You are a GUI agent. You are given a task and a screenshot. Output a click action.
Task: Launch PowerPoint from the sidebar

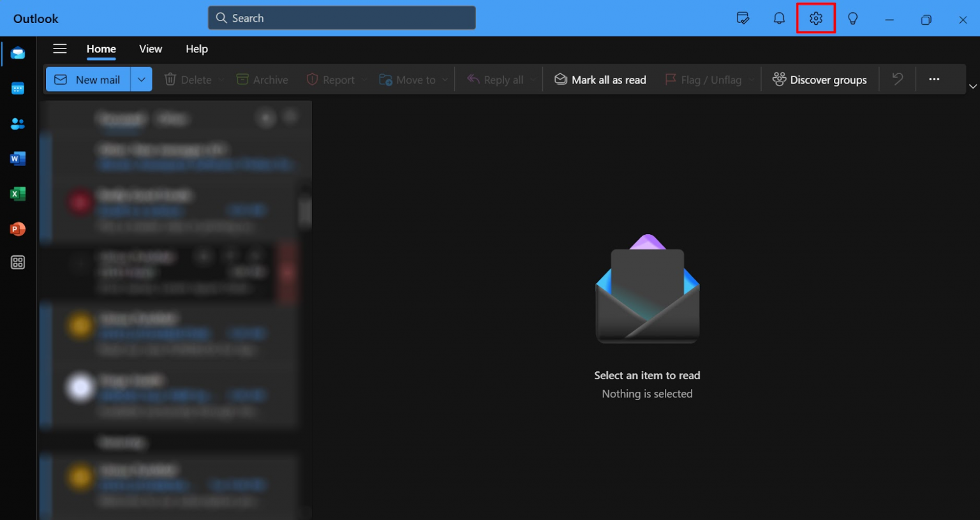pos(18,228)
